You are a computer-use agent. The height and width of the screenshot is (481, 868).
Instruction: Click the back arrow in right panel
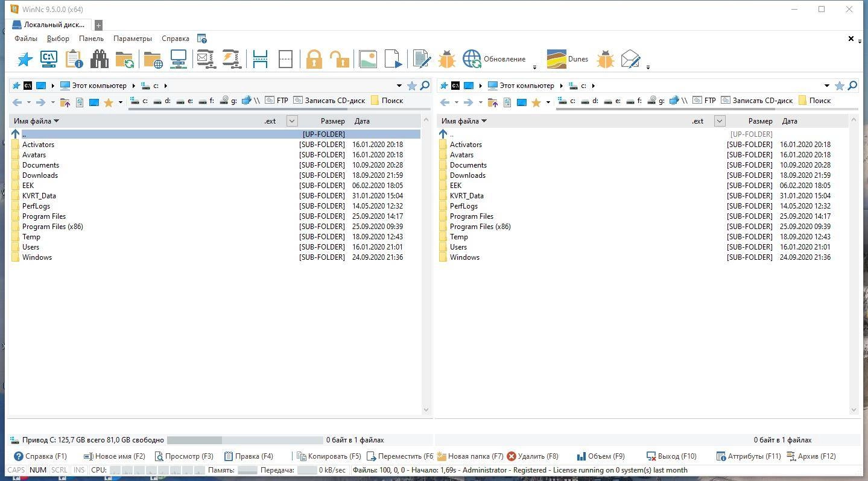[x=445, y=102]
